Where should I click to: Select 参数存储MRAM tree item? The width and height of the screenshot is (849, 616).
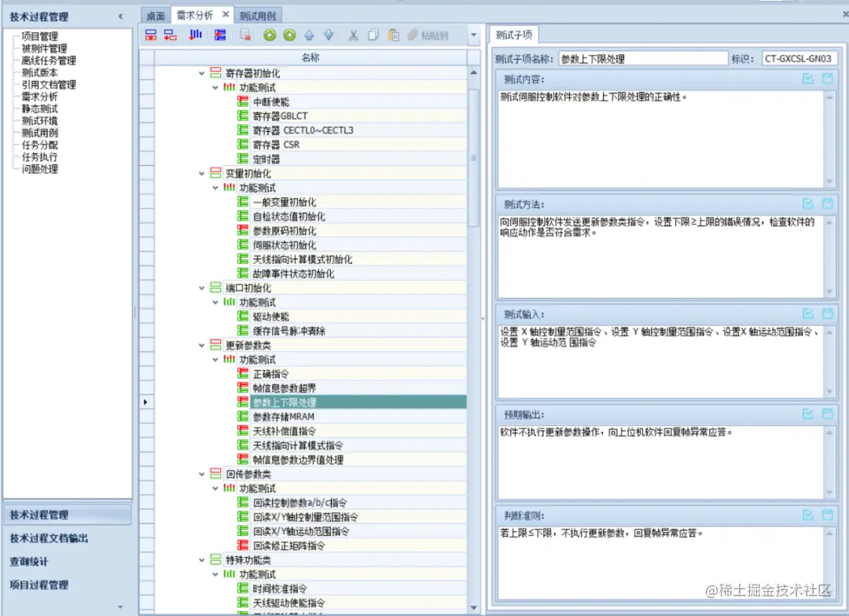tap(283, 416)
